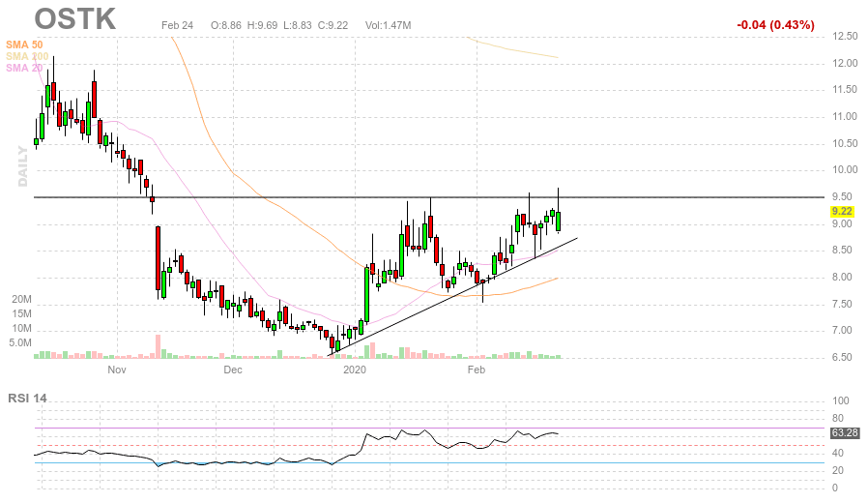Click the last green candlestick of Feb 24
Viewport: 868px width, 503px height.
[x=558, y=221]
